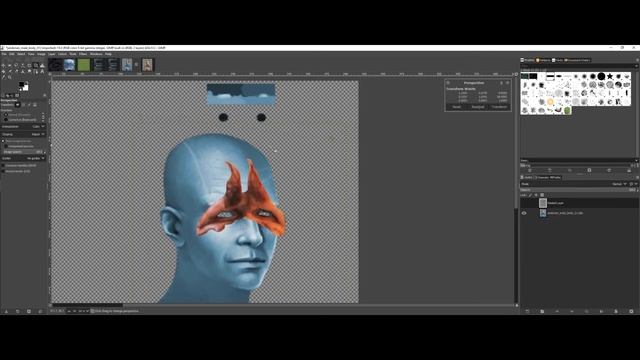The width and height of the screenshot is (640, 360).
Task: Open the File menu
Action: 4,54
